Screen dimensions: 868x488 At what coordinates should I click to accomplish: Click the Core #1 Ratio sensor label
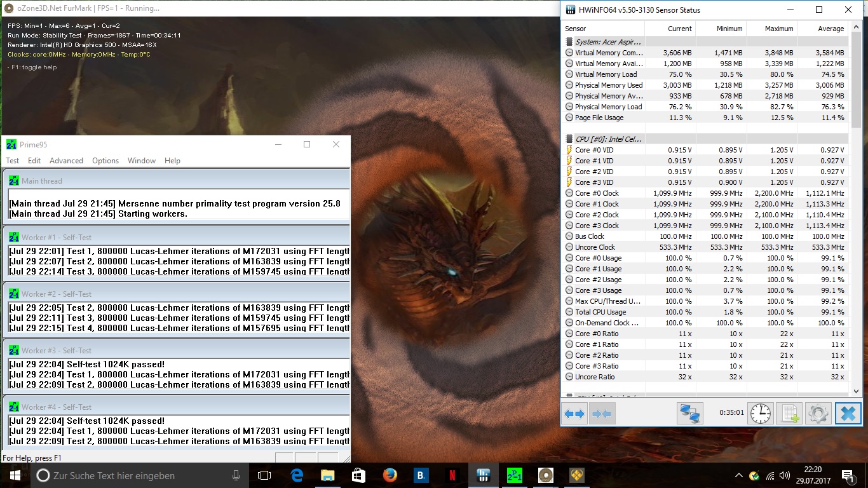(x=597, y=344)
